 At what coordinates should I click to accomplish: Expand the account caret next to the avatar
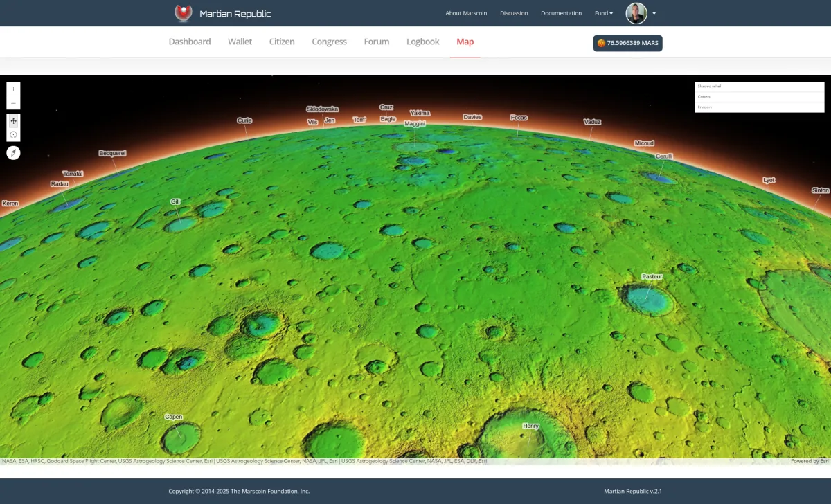tap(654, 13)
